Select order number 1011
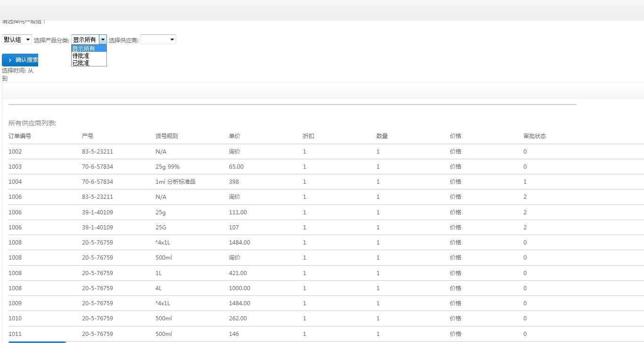644x343 pixels. [15, 334]
